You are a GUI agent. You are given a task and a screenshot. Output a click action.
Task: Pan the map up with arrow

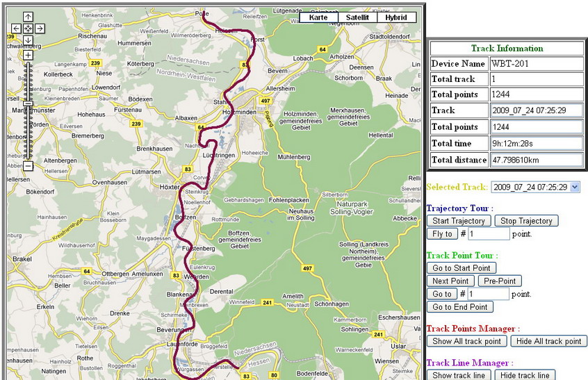[x=28, y=17]
